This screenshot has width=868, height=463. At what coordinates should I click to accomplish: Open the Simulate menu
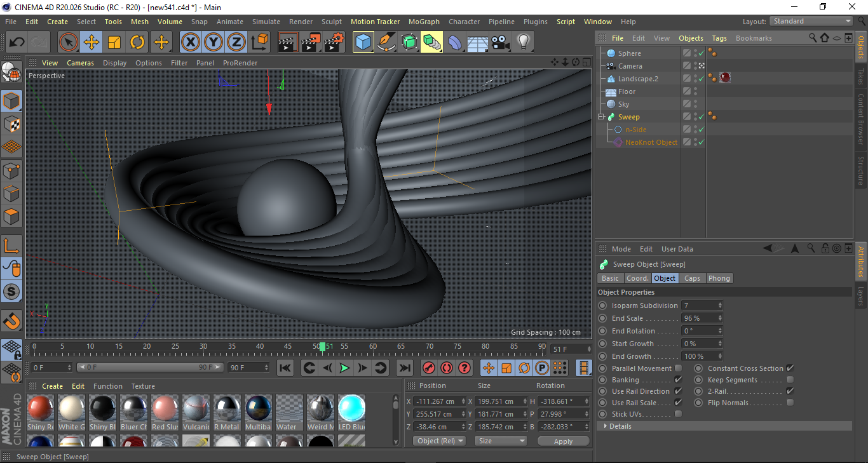pos(266,22)
